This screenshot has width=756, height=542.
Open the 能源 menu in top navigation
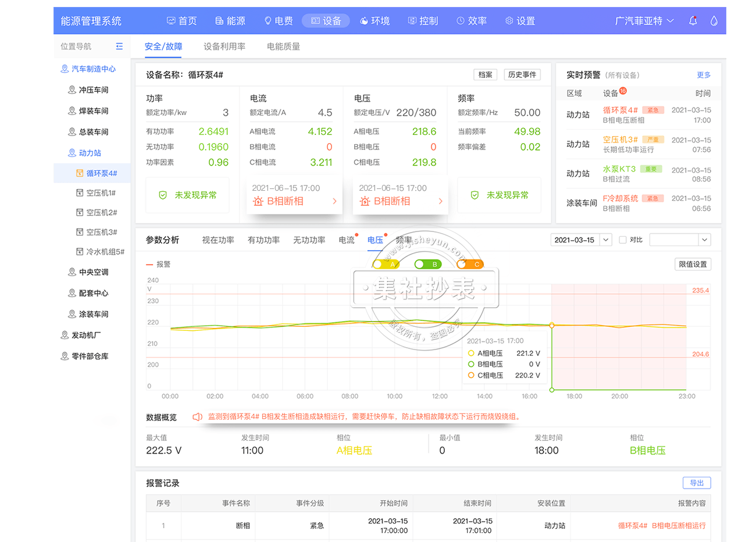point(230,21)
